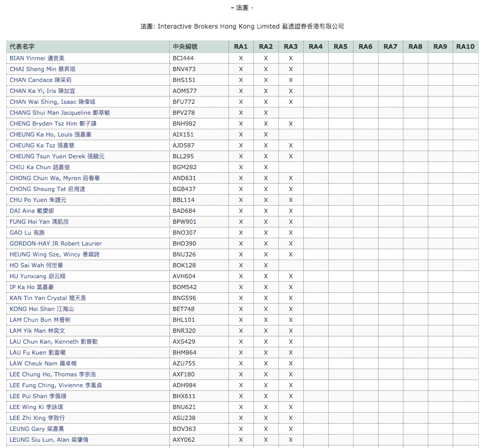This screenshot has height=448, width=487.
Task: Click the RA9 column header
Action: point(440,47)
